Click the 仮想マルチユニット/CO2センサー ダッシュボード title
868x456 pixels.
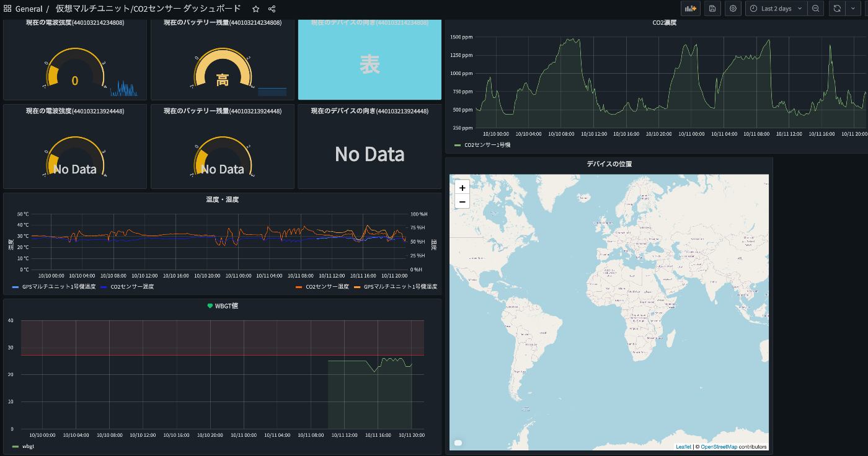[148, 9]
